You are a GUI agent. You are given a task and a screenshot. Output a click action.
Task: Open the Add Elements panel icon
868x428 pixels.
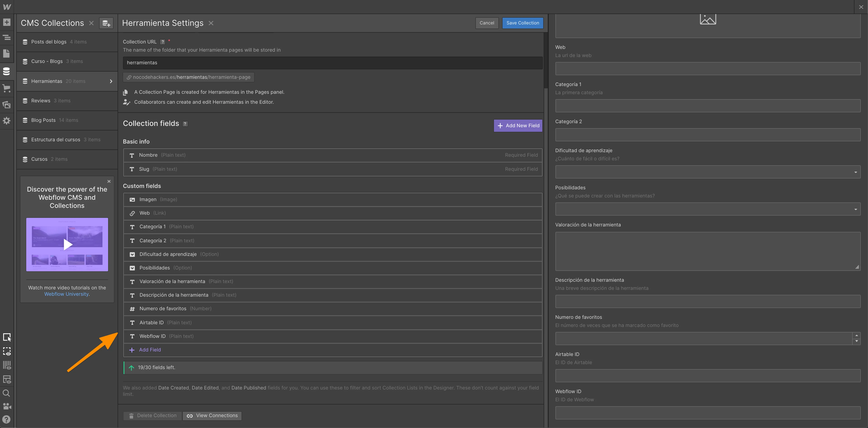point(7,22)
